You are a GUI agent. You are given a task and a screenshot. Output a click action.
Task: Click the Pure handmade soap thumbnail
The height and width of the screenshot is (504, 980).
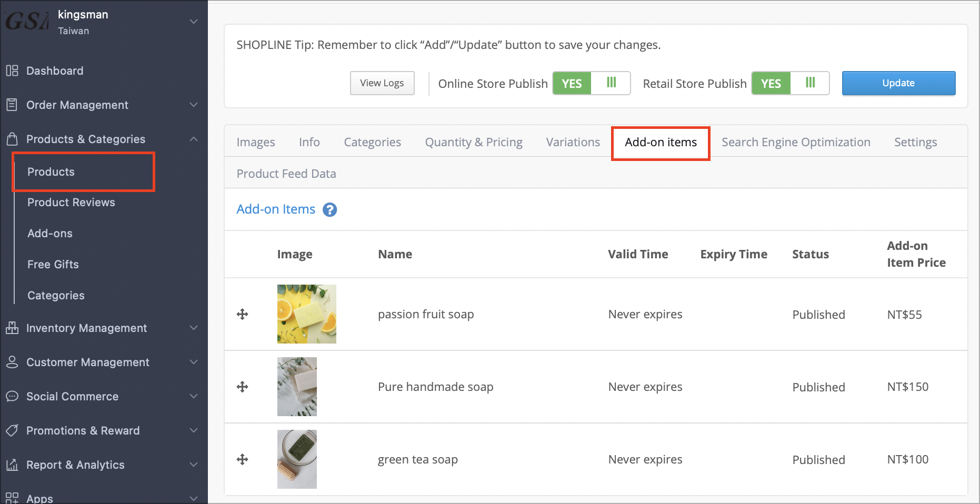point(297,387)
